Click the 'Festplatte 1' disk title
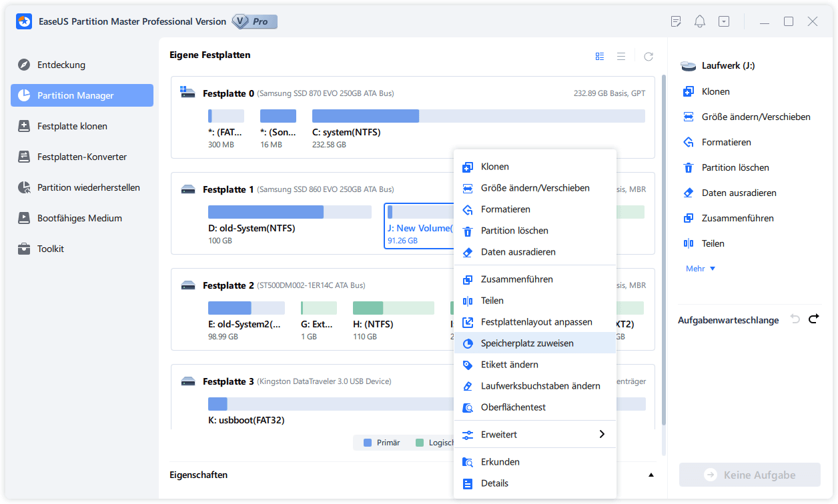 228,189
